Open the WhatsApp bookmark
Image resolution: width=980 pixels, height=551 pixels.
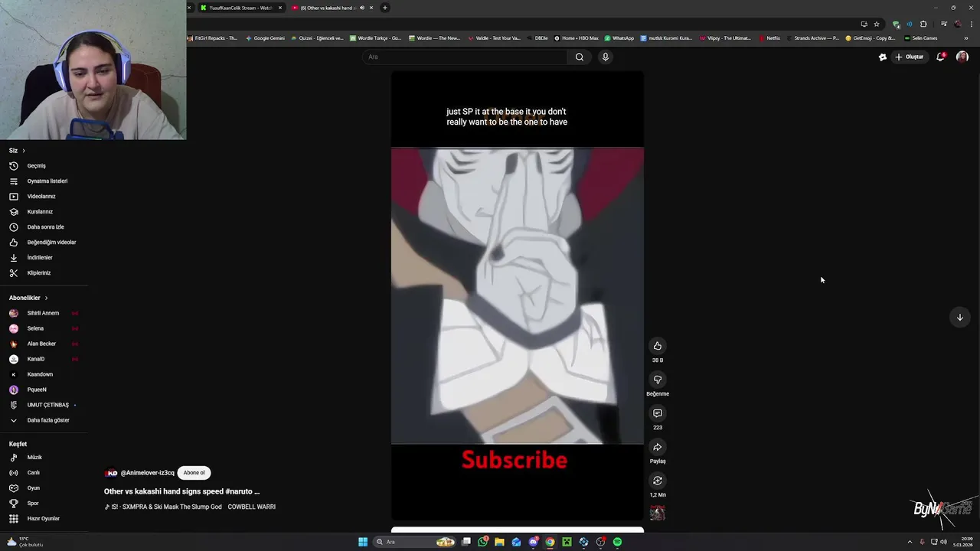[x=619, y=38]
